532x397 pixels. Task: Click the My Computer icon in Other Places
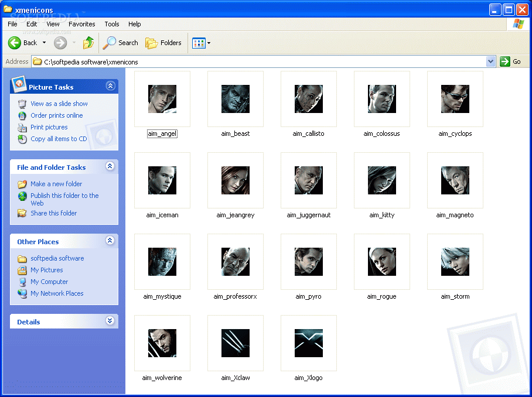[22, 282]
